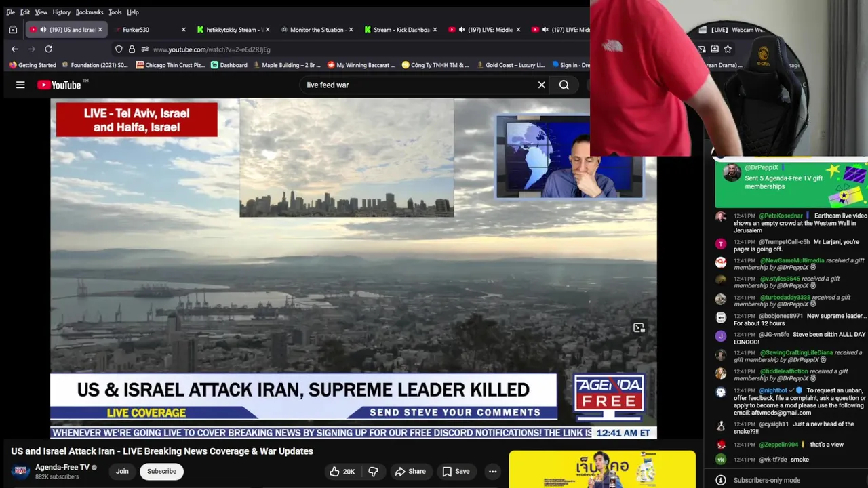Image resolution: width=868 pixels, height=488 pixels.
Task: Click chat message 'that's a view' by Zeppelin904
Action: tap(827, 445)
